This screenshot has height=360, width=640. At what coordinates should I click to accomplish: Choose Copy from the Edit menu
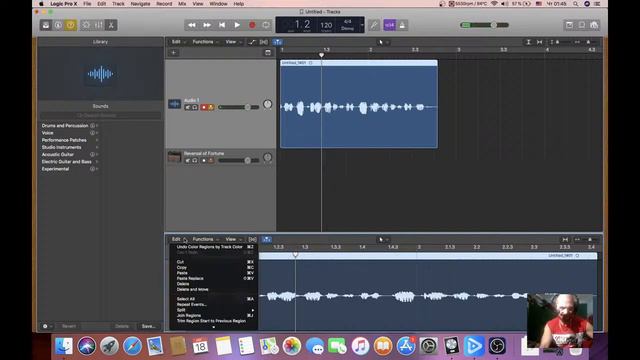point(215,267)
